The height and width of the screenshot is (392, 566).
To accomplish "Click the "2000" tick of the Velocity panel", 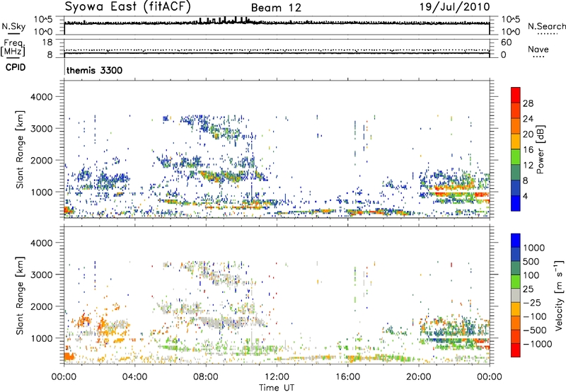I will (x=42, y=306).
